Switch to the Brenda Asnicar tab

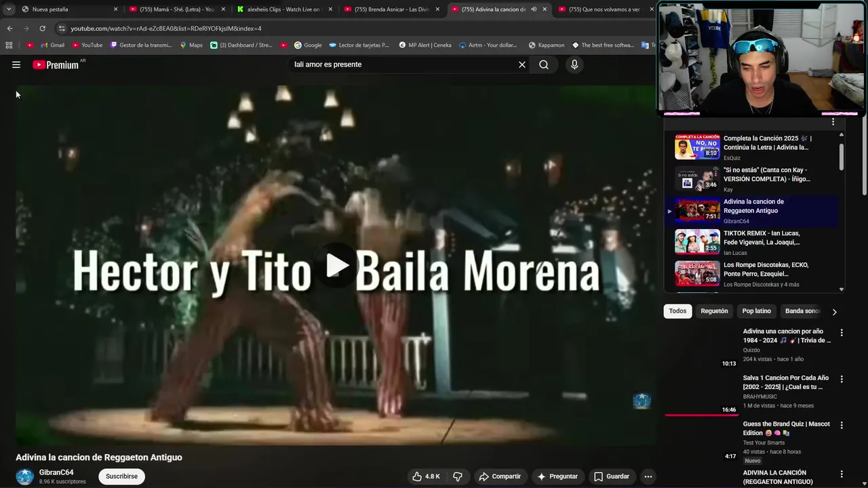click(392, 9)
